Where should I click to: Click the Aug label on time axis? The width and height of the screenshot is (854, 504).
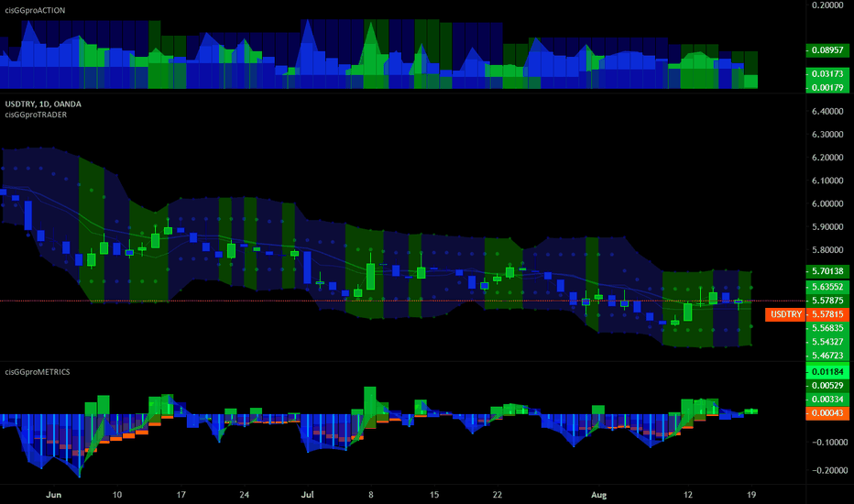pos(598,495)
